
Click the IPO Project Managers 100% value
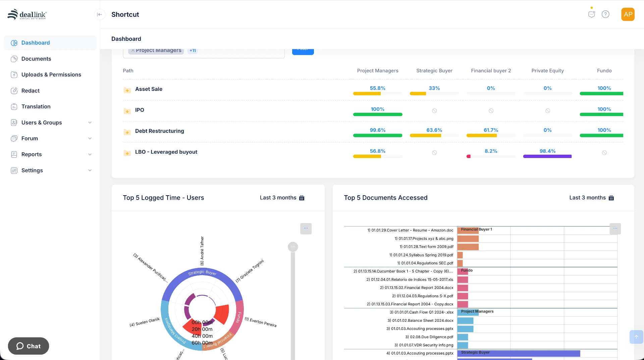tap(378, 109)
